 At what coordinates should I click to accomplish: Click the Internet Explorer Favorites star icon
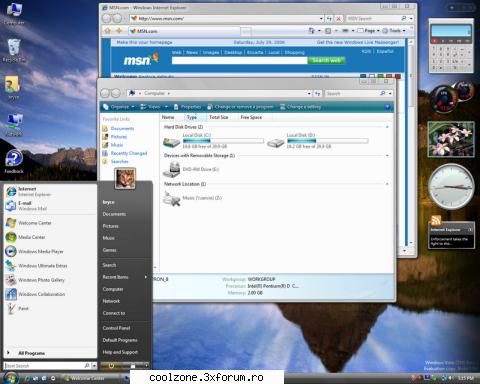(108, 31)
